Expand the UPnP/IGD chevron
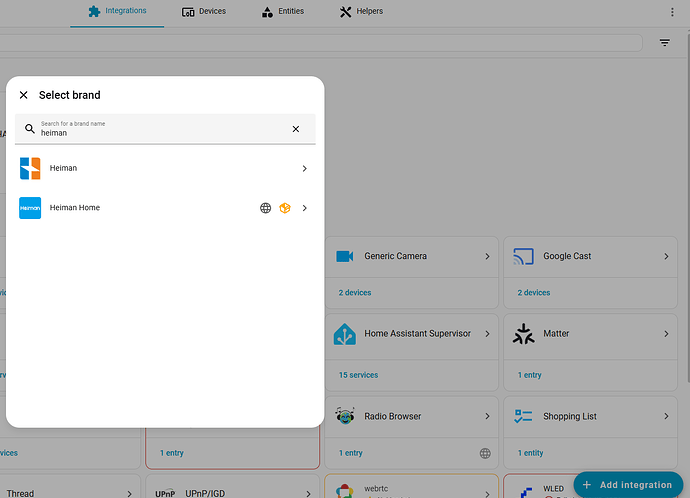Image resolution: width=690 pixels, height=498 pixels. pyautogui.click(x=308, y=494)
